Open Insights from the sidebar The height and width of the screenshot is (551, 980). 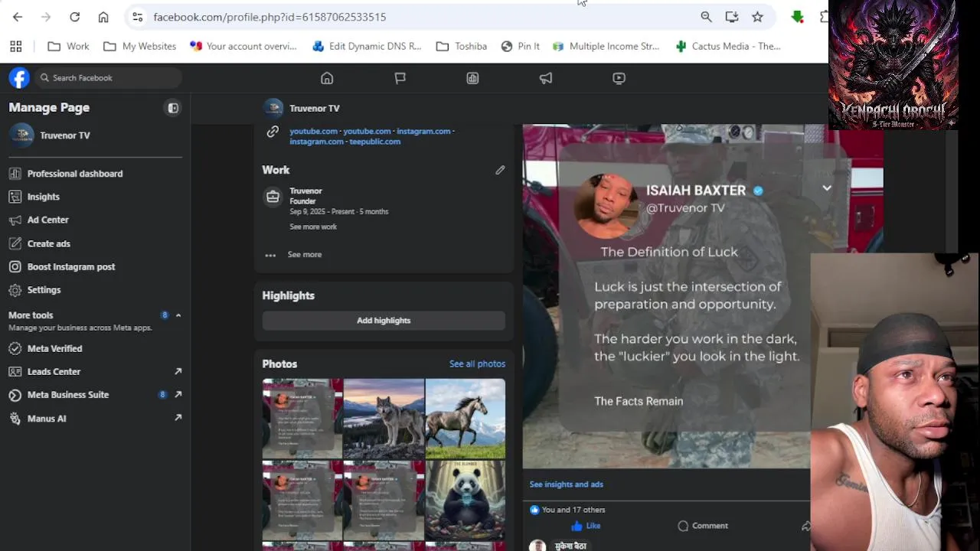95,197
